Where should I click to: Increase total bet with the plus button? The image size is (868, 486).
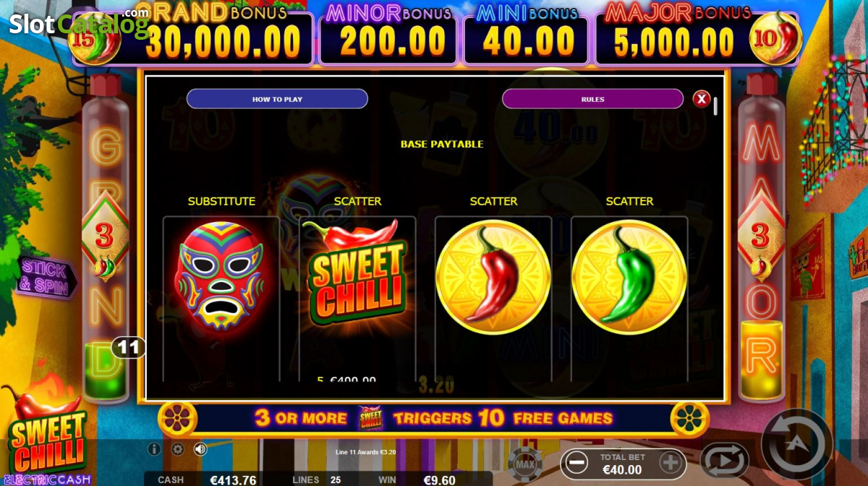tap(670, 463)
